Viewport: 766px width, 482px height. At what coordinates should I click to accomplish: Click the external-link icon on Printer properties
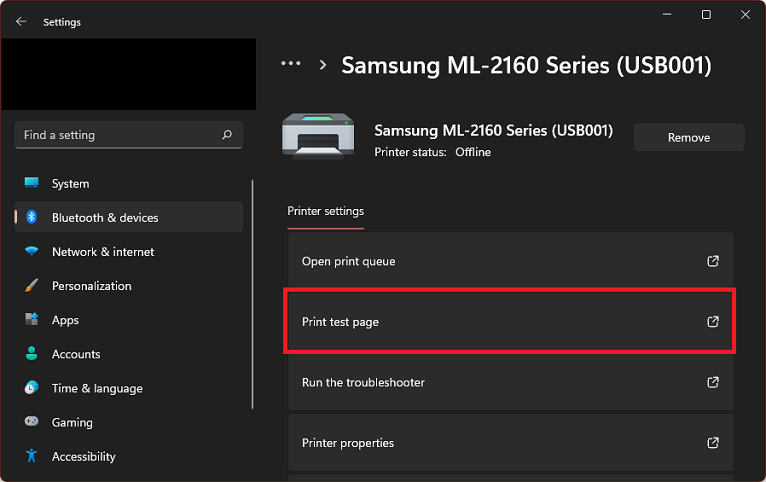coord(713,443)
